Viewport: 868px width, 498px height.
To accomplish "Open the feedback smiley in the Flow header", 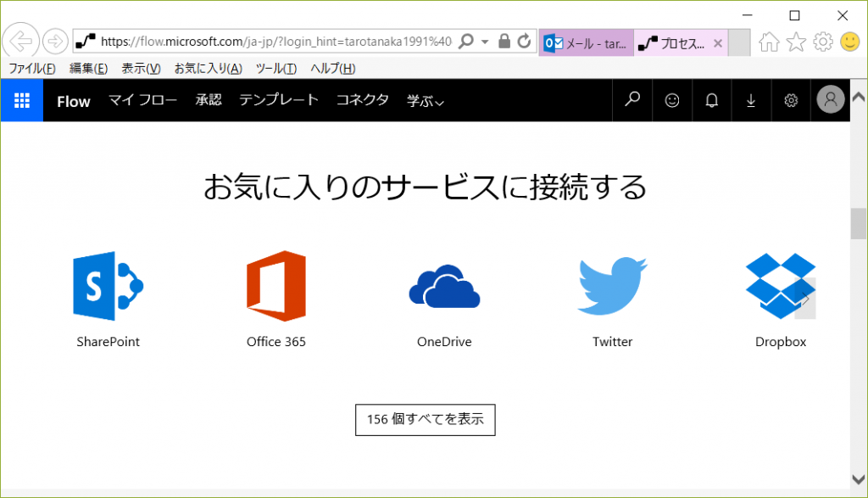I will point(672,100).
